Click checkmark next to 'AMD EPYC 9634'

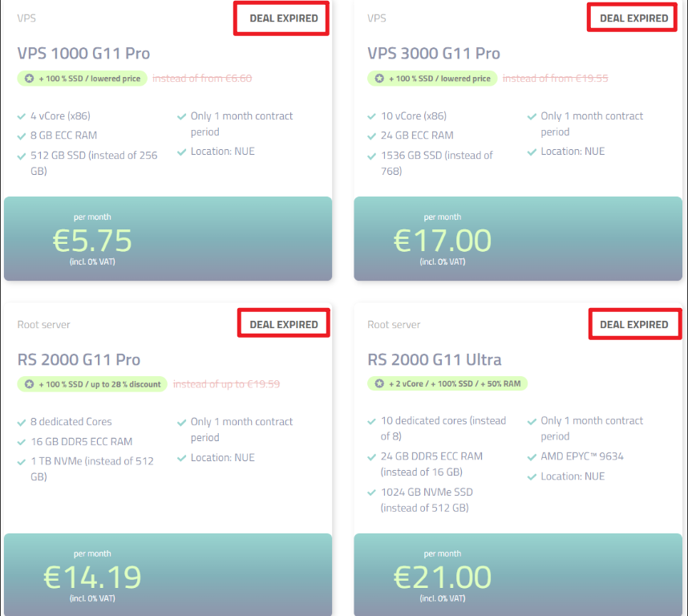(x=532, y=457)
